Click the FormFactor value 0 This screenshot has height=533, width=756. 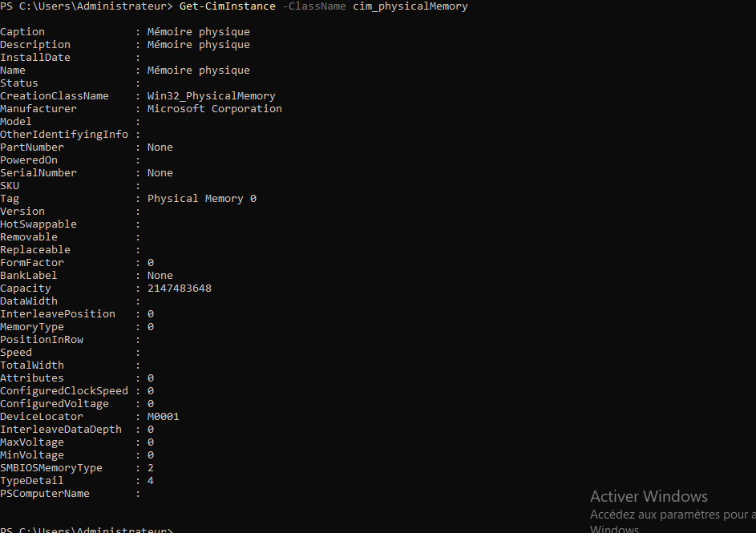(151, 263)
